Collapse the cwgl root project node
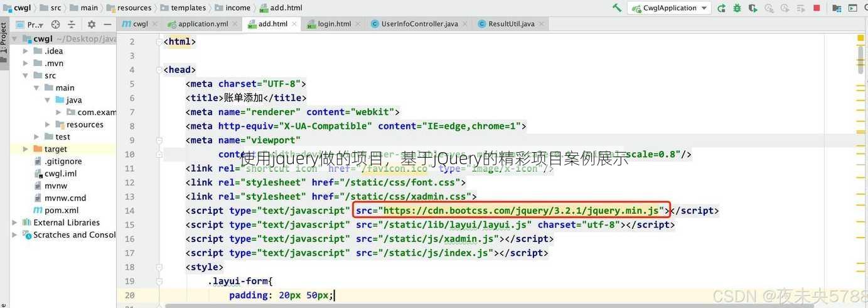Image resolution: width=868 pixels, height=308 pixels. pyautogui.click(x=15, y=39)
